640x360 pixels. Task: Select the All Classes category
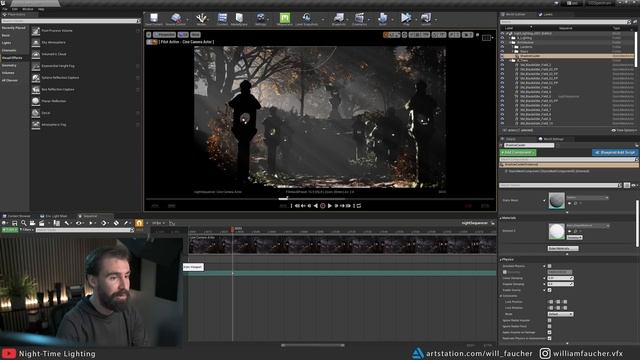[x=10, y=80]
